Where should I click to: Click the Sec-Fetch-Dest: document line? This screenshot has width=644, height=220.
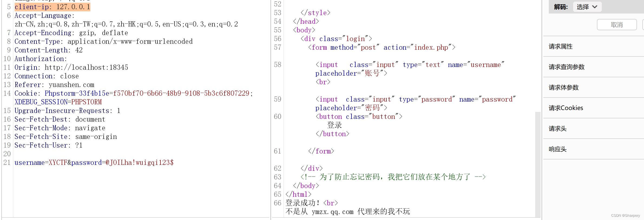click(x=60, y=119)
